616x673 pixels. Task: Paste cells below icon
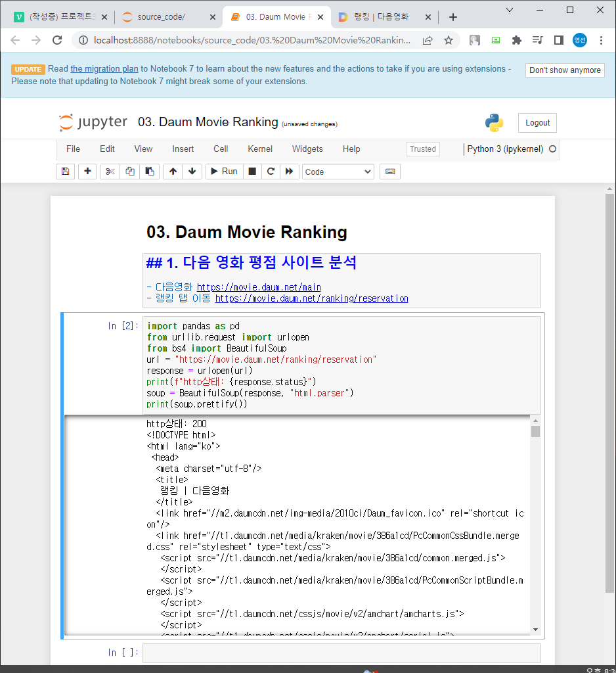click(150, 172)
